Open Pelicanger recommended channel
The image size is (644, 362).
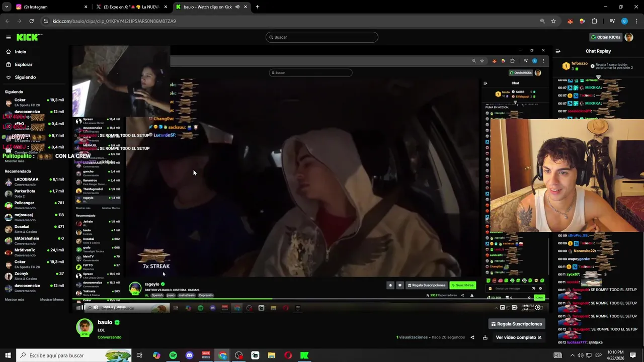click(34, 205)
